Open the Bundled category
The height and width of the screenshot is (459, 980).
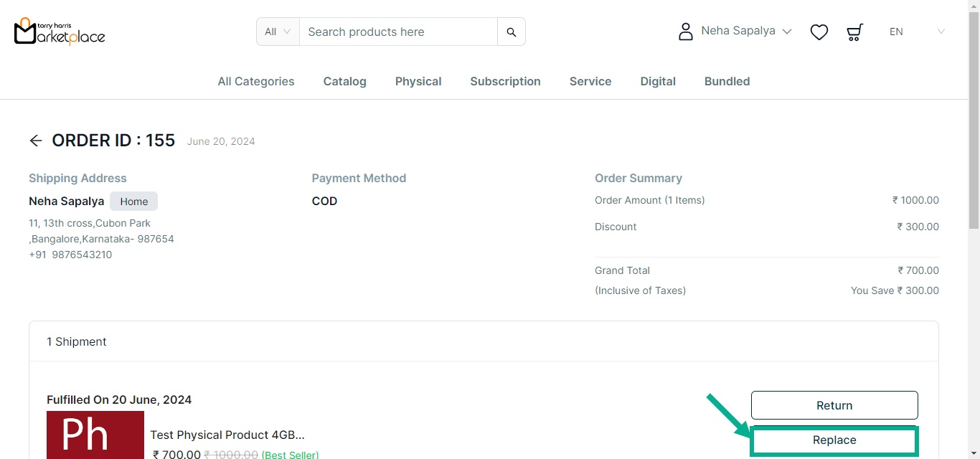(x=727, y=82)
